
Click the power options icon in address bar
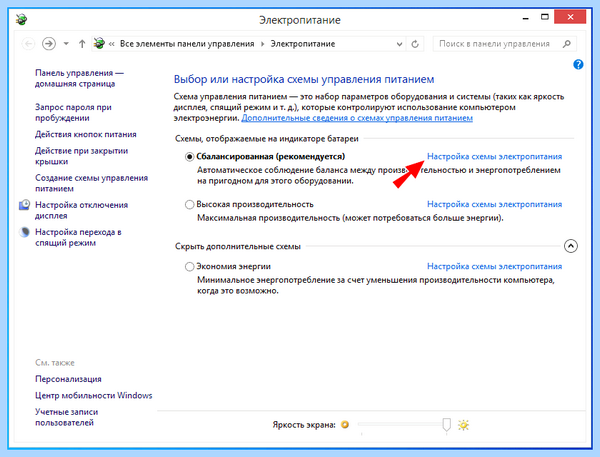point(99,43)
